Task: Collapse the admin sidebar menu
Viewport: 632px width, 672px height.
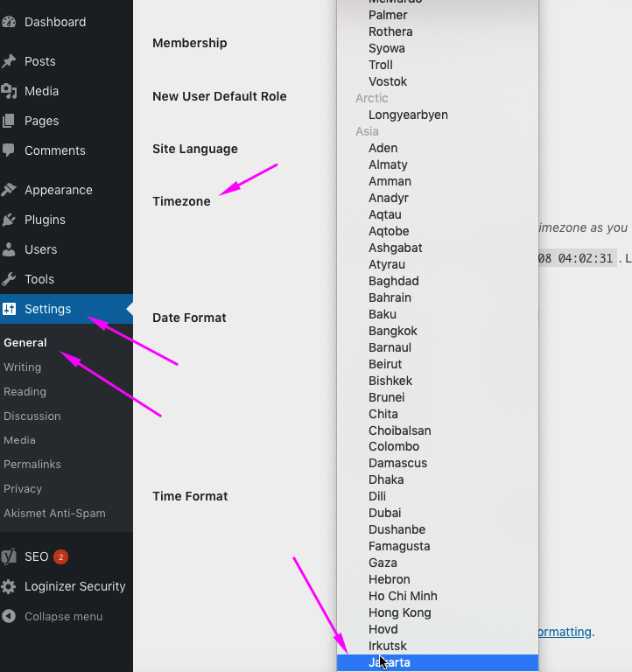Action: [53, 616]
